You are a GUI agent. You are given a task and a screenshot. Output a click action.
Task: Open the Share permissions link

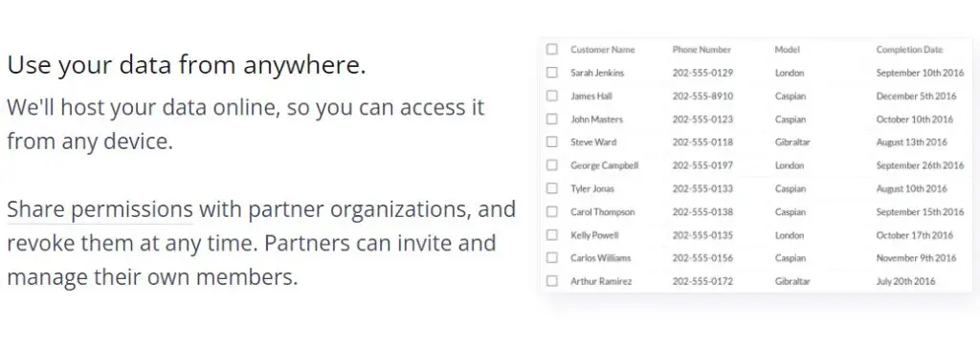pos(100,210)
